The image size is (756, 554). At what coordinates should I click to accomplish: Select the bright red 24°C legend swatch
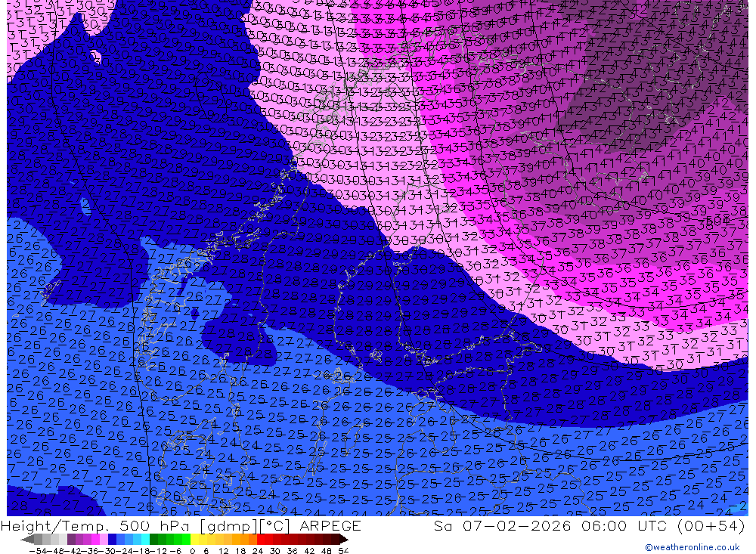point(261,539)
